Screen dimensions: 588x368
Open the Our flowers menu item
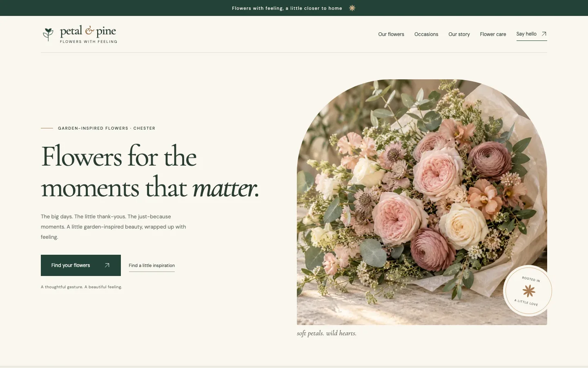click(x=391, y=34)
